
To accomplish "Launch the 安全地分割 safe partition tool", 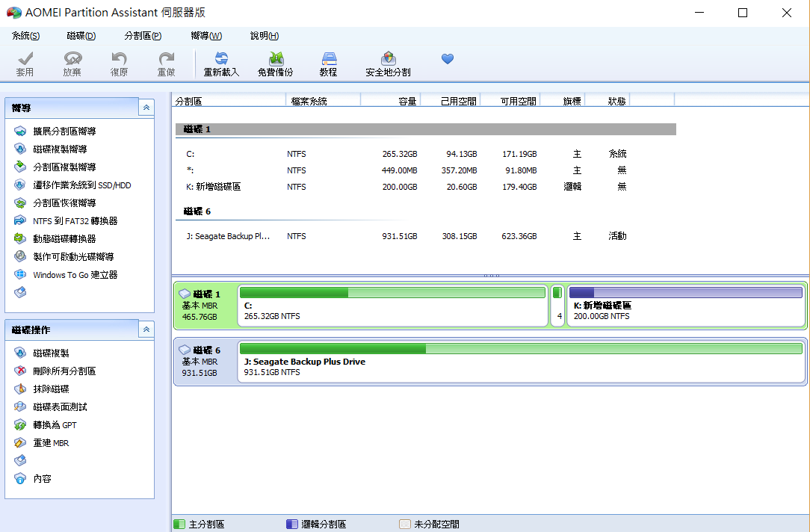I will click(388, 64).
